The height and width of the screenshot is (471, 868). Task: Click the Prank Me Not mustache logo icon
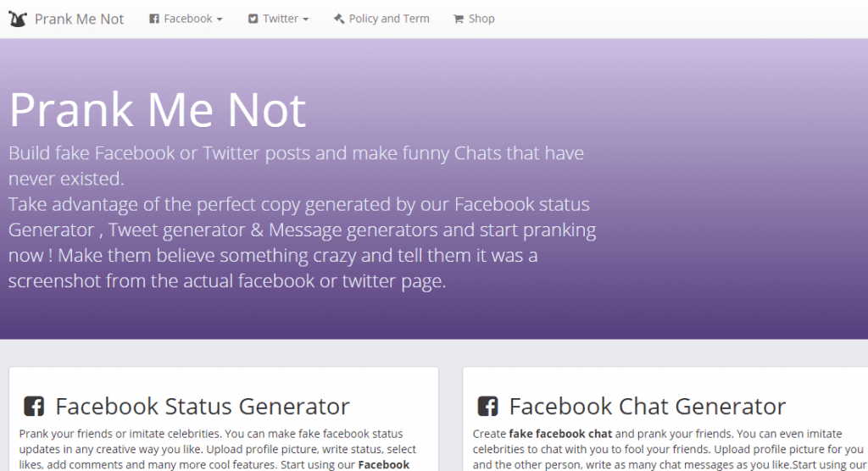18,19
